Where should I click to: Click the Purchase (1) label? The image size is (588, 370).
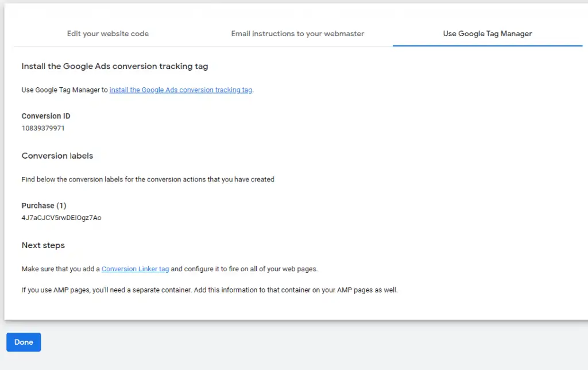click(x=44, y=206)
